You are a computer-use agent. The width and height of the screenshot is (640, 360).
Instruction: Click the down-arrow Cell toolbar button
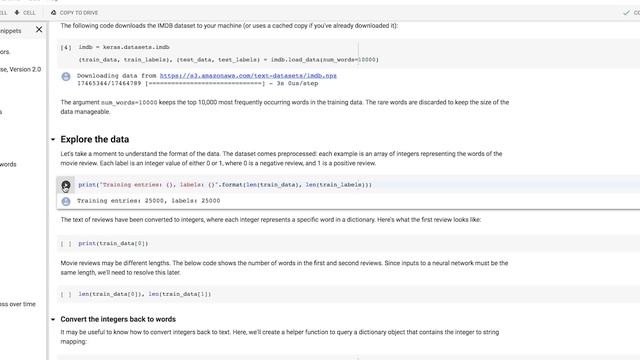tap(25, 13)
